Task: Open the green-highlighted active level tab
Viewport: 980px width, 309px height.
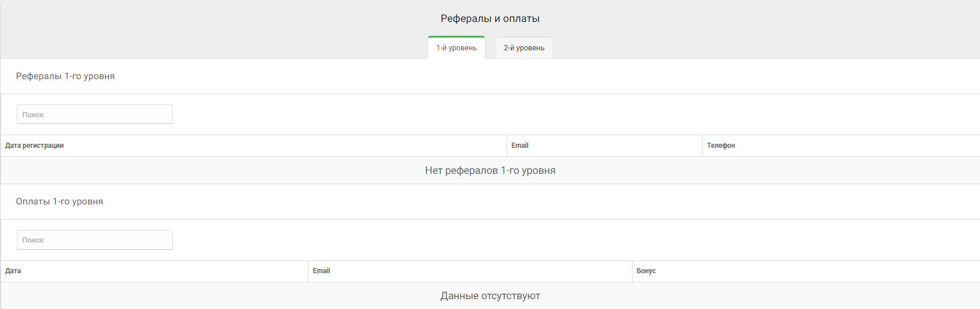Action: [x=456, y=48]
